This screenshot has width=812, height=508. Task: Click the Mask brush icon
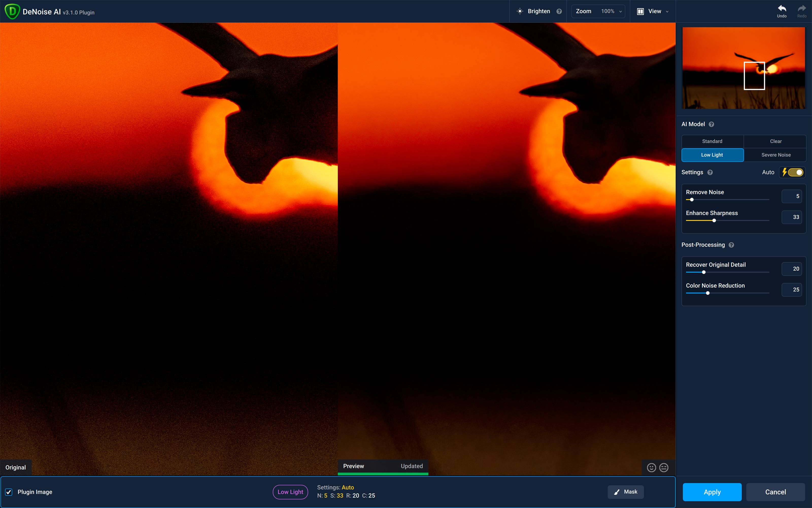point(617,492)
